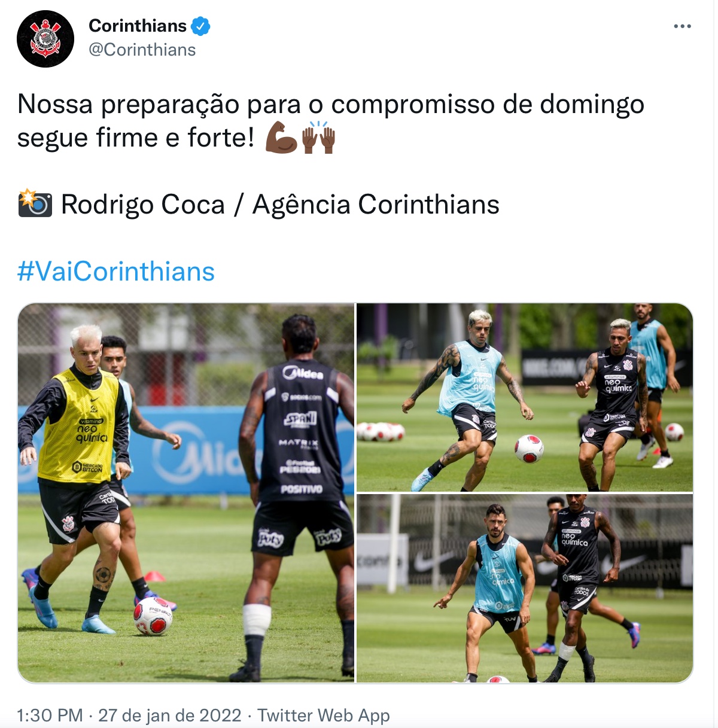This screenshot has height=728, width=718.
Task: Open the bottom-right training photo
Action: click(525, 589)
